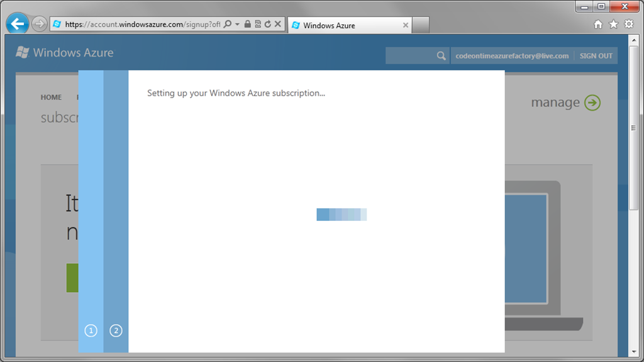Select the Windows Azure browser tab
The image size is (644, 362).
tap(349, 26)
